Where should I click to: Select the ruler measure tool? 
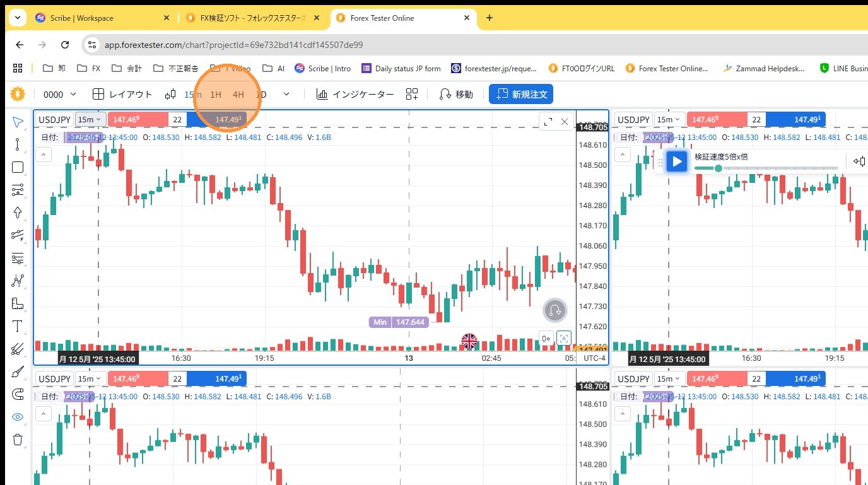pos(18,303)
